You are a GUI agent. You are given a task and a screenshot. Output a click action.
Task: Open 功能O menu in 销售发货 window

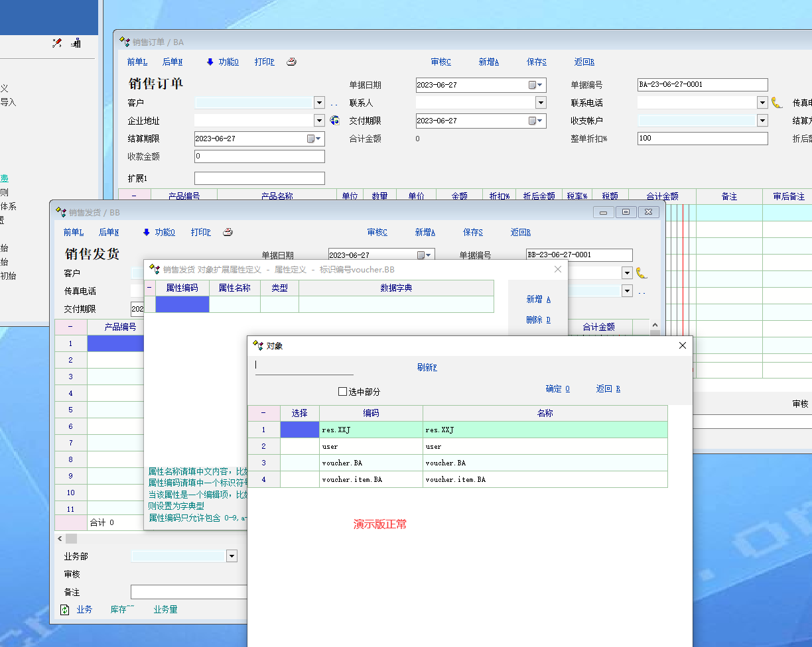165,232
